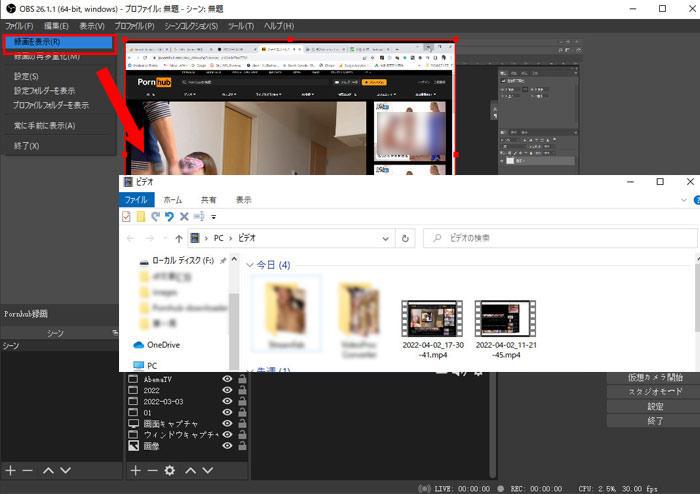Select the 2022-04-02_17-30-41.mp4 video file

click(433, 330)
